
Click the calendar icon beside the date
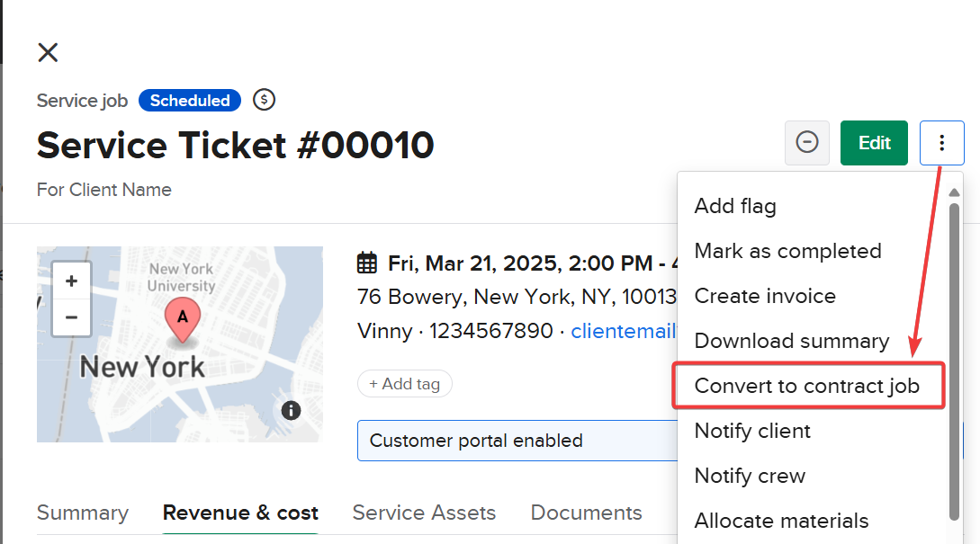coord(367,263)
